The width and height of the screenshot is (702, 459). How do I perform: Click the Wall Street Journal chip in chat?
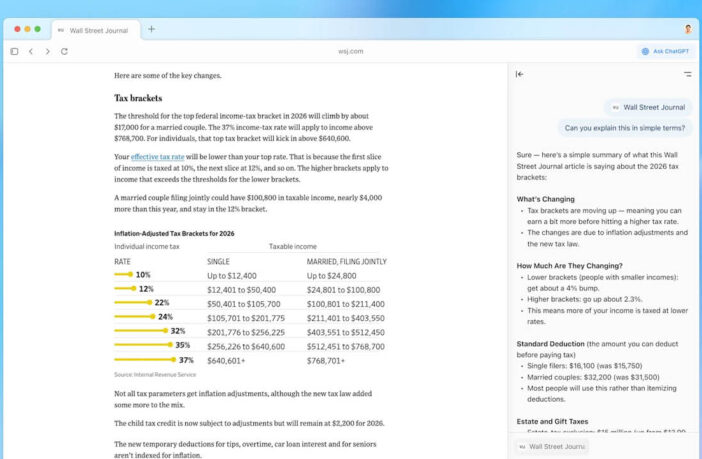click(648, 107)
